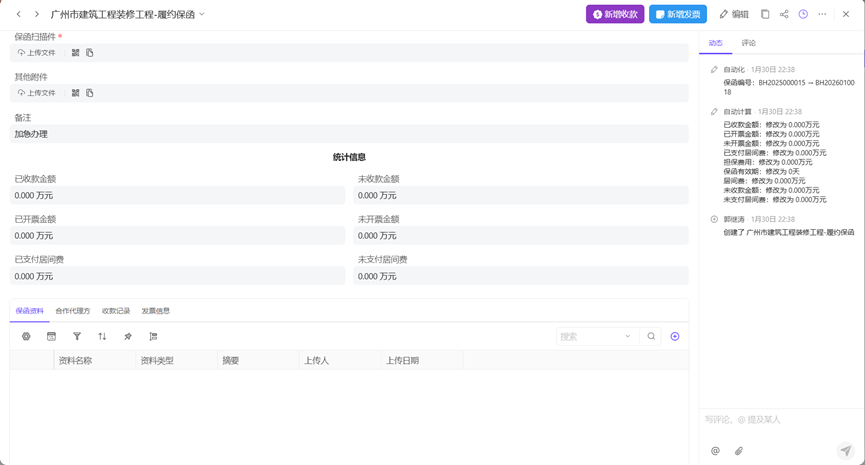Click the 新增收款 button
This screenshot has height=465, width=865.
click(x=615, y=15)
